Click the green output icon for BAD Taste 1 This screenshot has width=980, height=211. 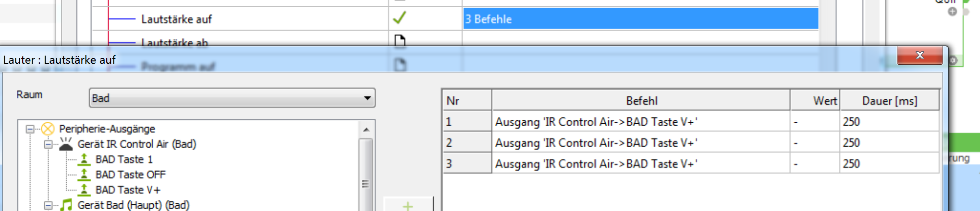[84, 159]
